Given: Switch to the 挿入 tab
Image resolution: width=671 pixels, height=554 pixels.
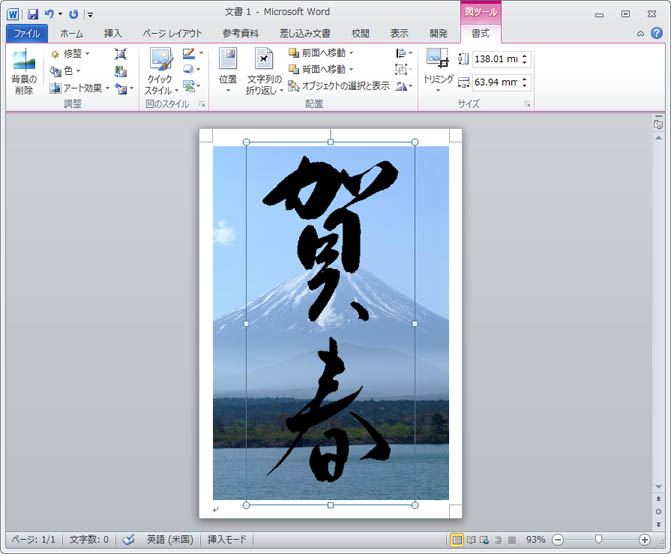Looking at the screenshot, I should [113, 33].
